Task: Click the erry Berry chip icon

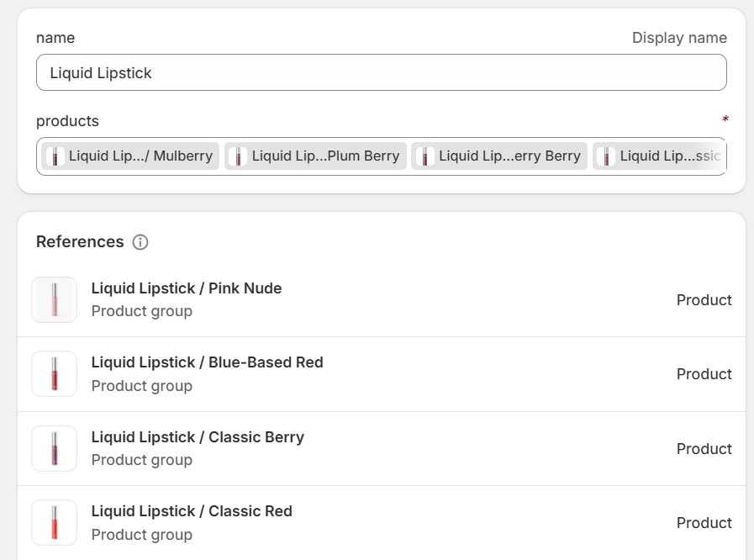Action: 424,156
